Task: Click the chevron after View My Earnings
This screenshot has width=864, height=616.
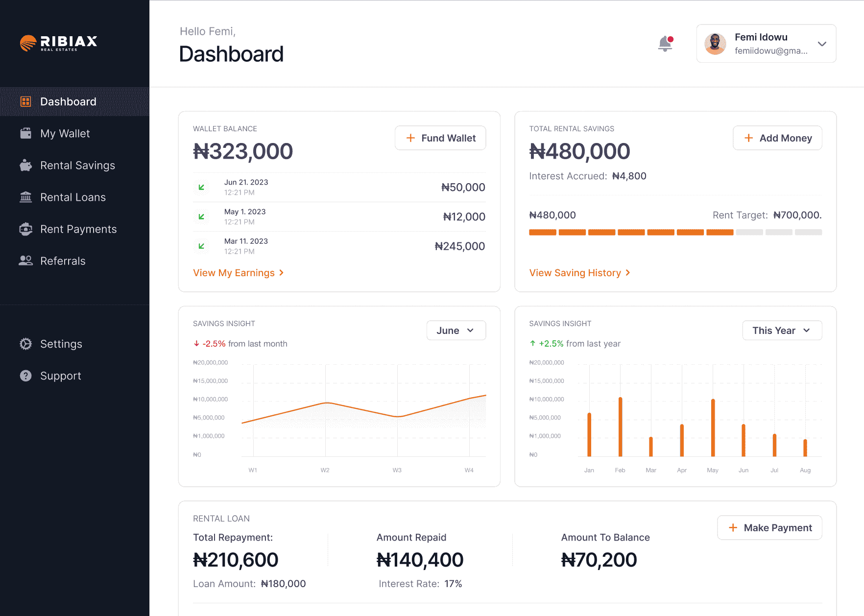Action: pos(281,273)
